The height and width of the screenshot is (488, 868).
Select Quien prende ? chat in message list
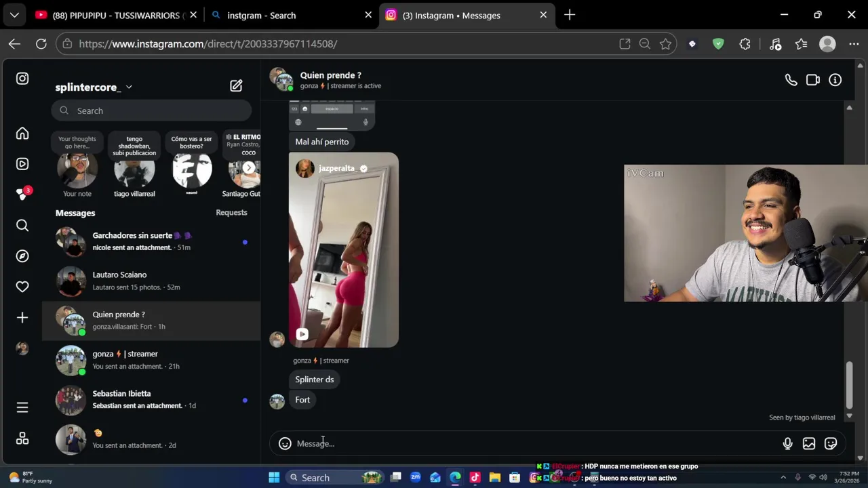151,321
